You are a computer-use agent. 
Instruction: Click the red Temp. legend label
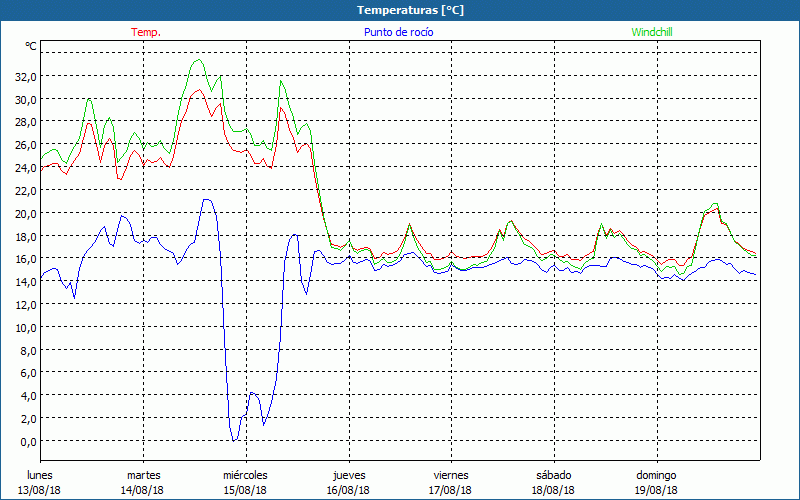[146, 32]
